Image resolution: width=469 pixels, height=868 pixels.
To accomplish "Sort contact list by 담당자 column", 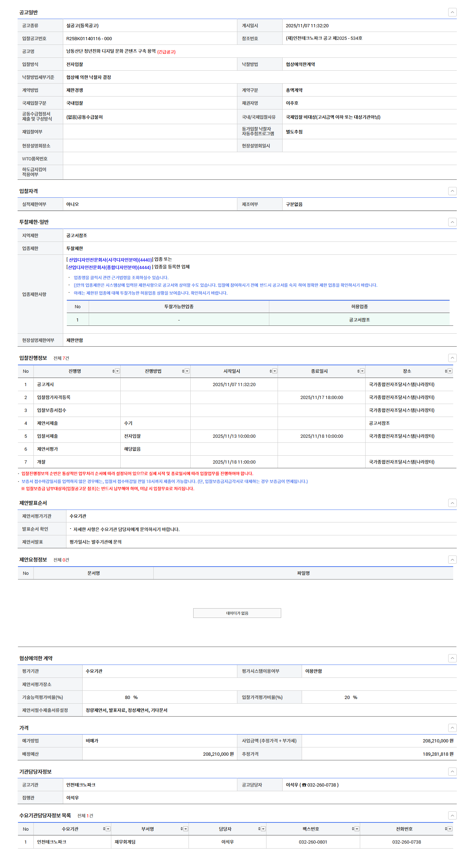I will (x=259, y=829).
